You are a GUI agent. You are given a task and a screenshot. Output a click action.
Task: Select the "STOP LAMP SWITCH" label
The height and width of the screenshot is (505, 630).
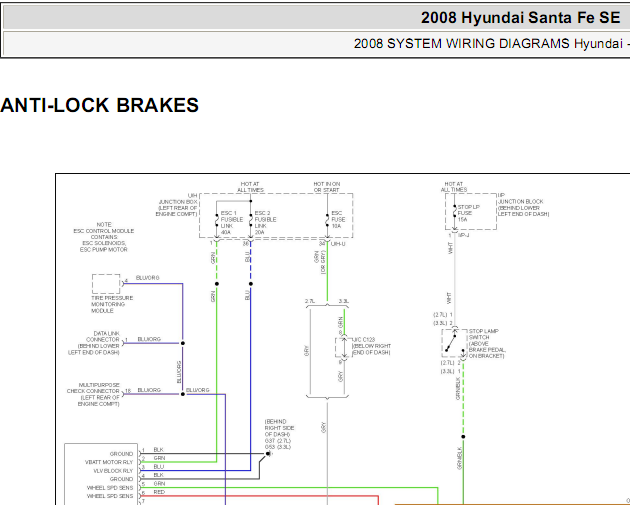tap(487, 343)
